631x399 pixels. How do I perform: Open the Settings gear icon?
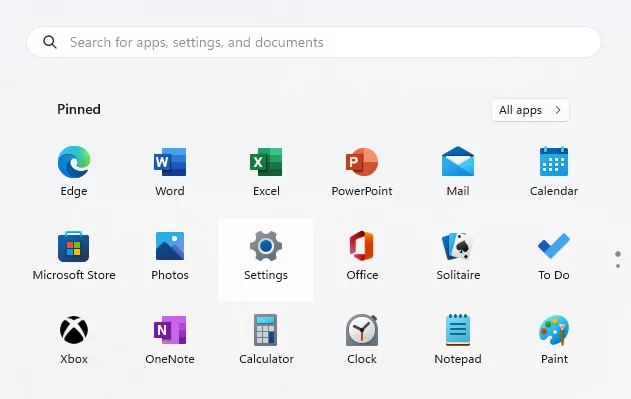(266, 246)
